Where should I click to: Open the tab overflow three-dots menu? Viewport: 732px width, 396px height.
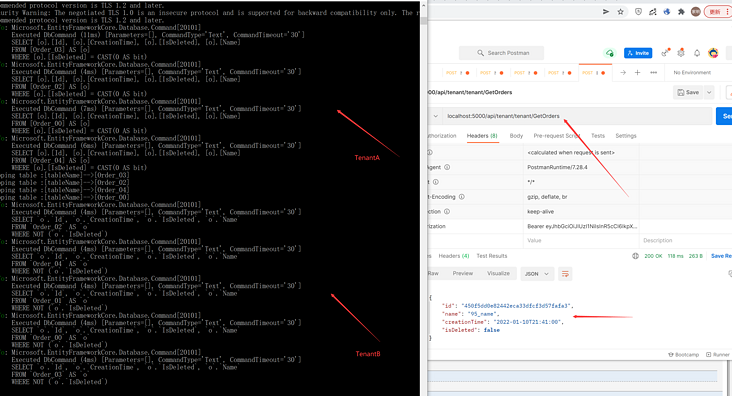[x=654, y=73]
